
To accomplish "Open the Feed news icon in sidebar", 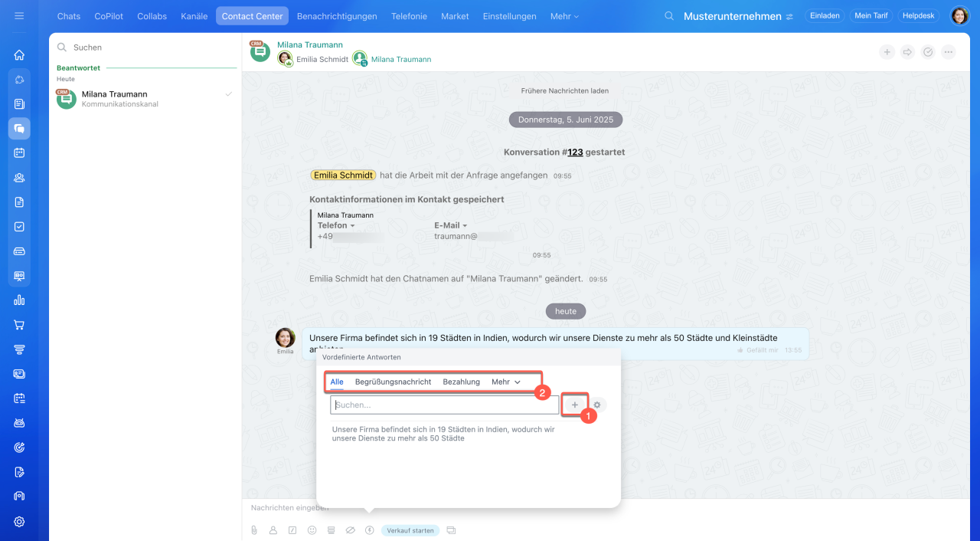I will [19, 103].
